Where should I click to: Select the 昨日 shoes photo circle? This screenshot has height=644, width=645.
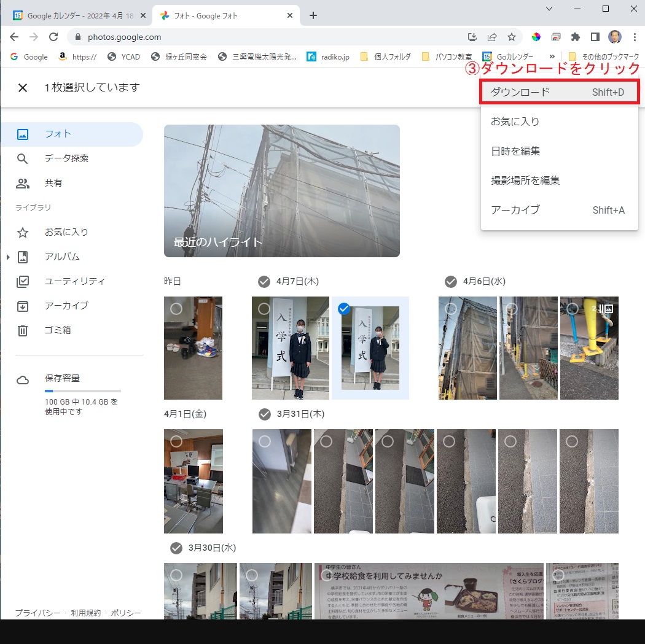(x=176, y=309)
